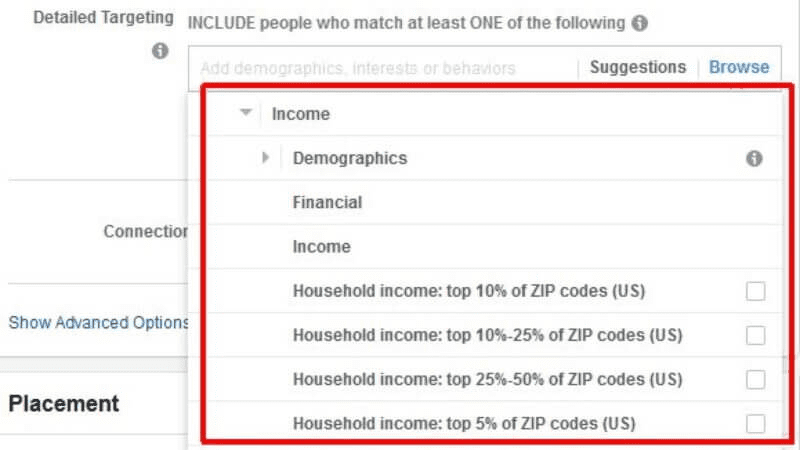800x450 pixels.
Task: Select the Financial category item
Action: click(327, 202)
